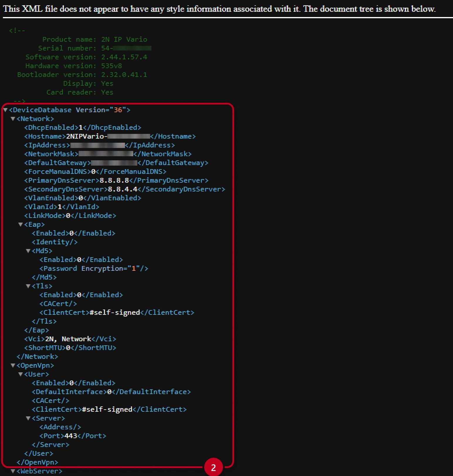Click Product name 2N IP Vario comment

point(95,39)
